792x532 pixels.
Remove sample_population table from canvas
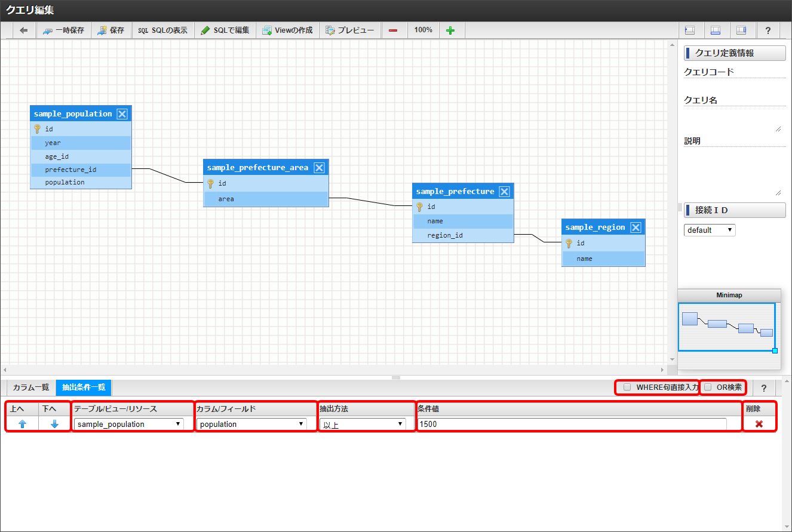click(x=122, y=114)
